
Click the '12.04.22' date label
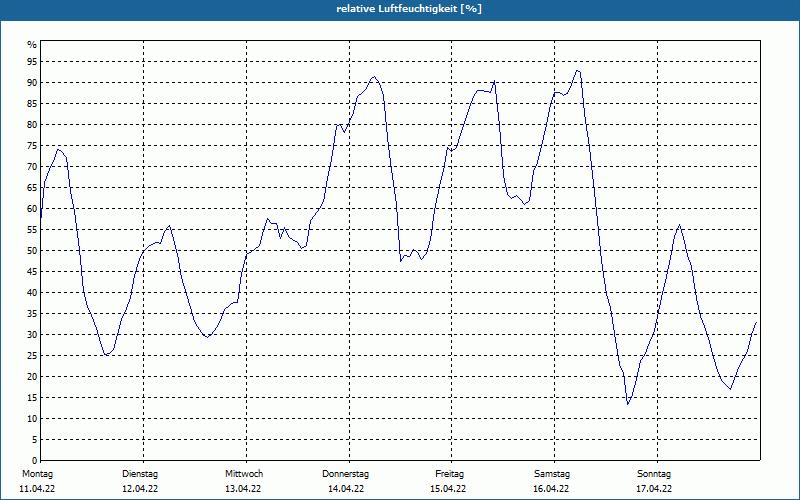click(x=140, y=489)
